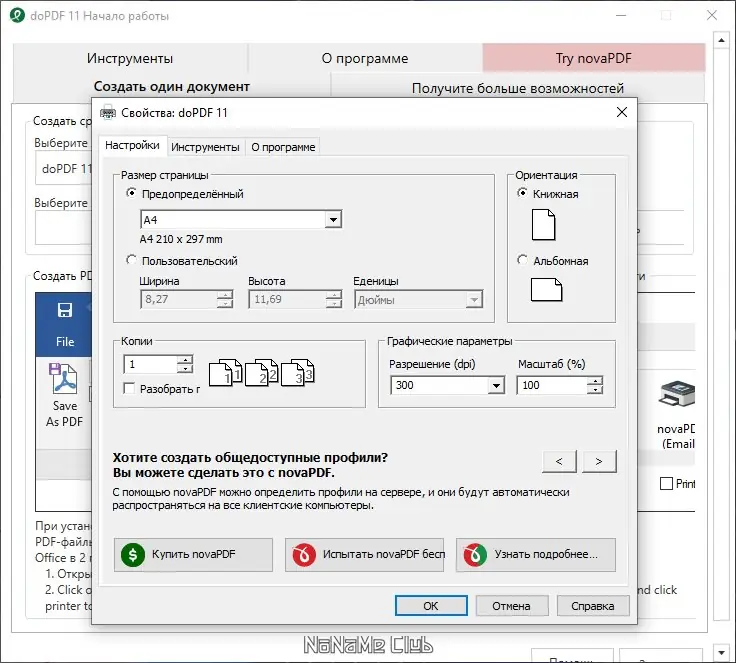
Task: Click the Learn more novaPDF logo icon
Action: pos(475,555)
